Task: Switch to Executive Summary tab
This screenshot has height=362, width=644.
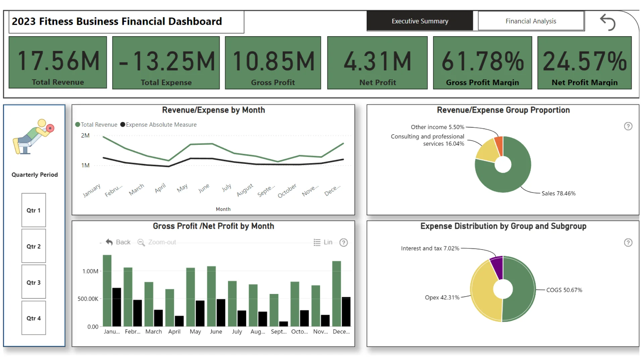Action: (x=420, y=21)
